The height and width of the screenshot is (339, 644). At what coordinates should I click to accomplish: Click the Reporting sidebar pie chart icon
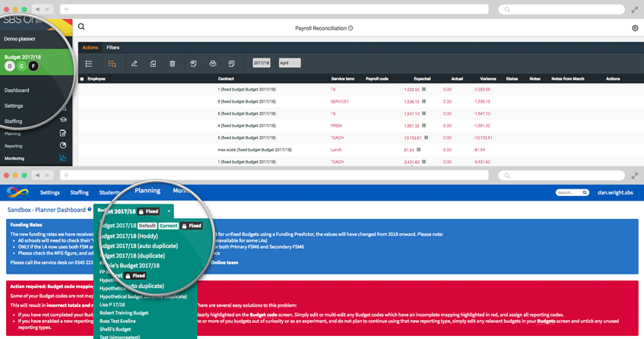[x=63, y=145]
